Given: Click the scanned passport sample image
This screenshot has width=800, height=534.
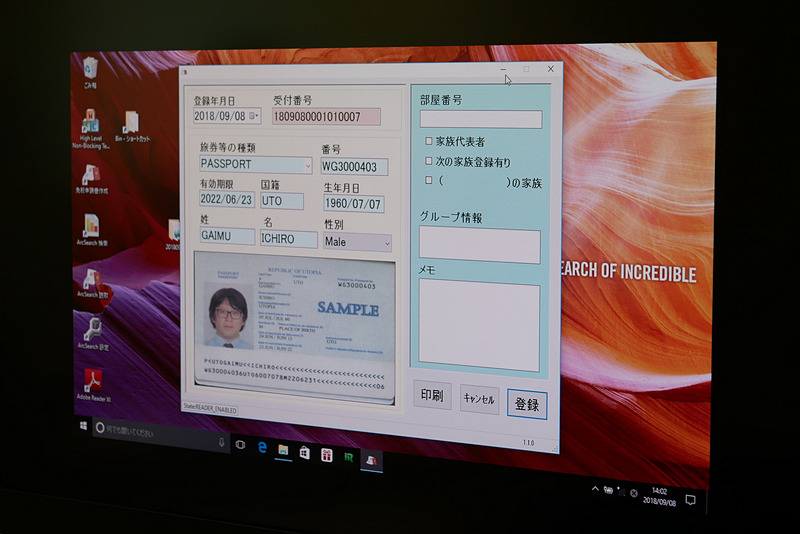Looking at the screenshot, I should pos(294,327).
